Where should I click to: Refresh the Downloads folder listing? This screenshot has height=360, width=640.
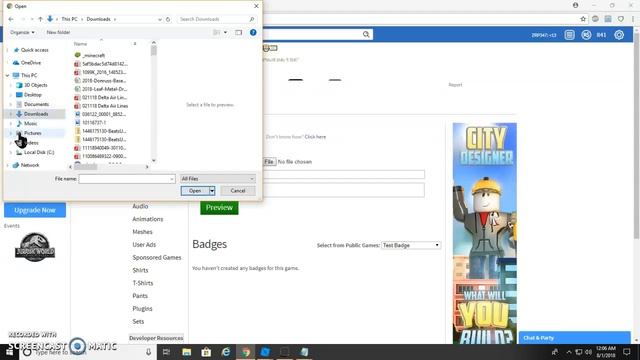[168, 19]
